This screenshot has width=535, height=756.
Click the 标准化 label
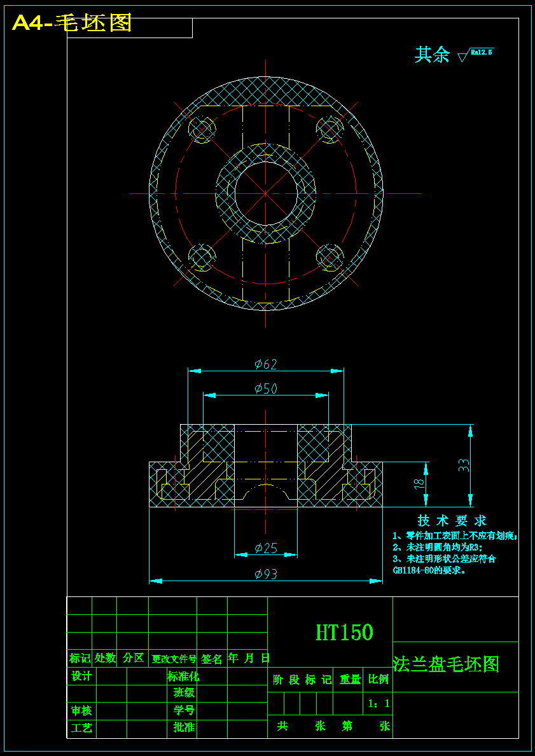point(183,676)
